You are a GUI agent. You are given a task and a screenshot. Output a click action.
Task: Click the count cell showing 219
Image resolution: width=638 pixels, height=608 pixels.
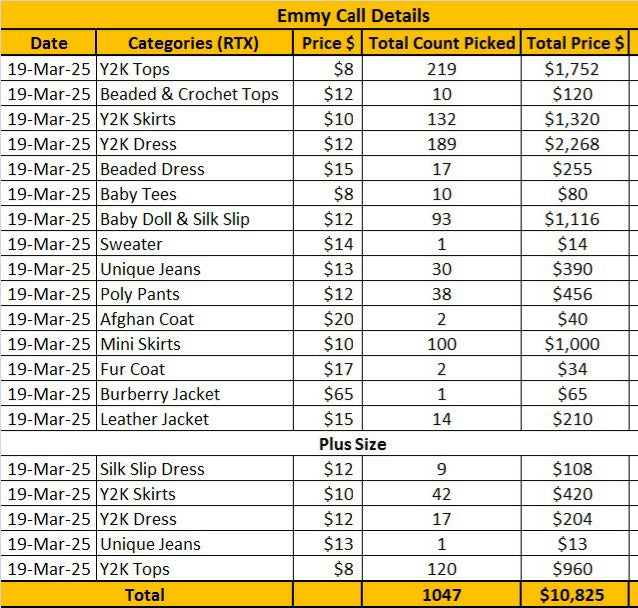coord(441,69)
